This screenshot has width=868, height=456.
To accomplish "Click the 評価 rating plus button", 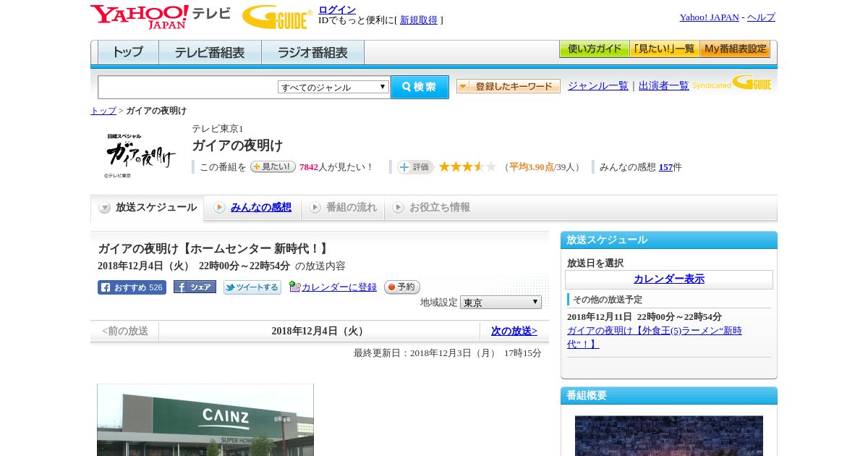I will pos(415,167).
